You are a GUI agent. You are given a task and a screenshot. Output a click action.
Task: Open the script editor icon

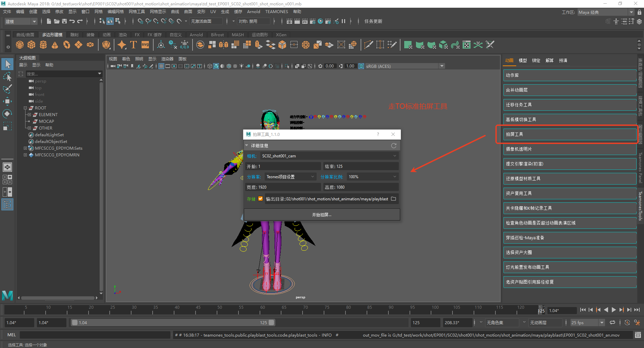[x=638, y=335]
